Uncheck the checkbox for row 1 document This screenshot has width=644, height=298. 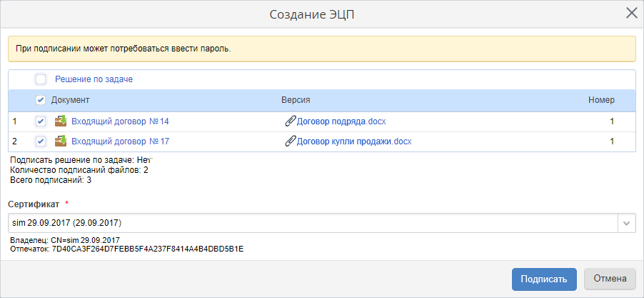pos(41,121)
